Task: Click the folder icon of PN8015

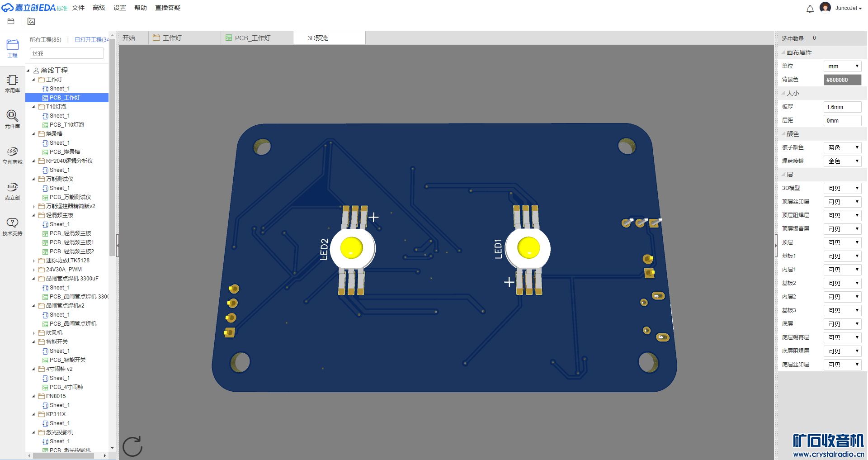Action: click(x=42, y=396)
